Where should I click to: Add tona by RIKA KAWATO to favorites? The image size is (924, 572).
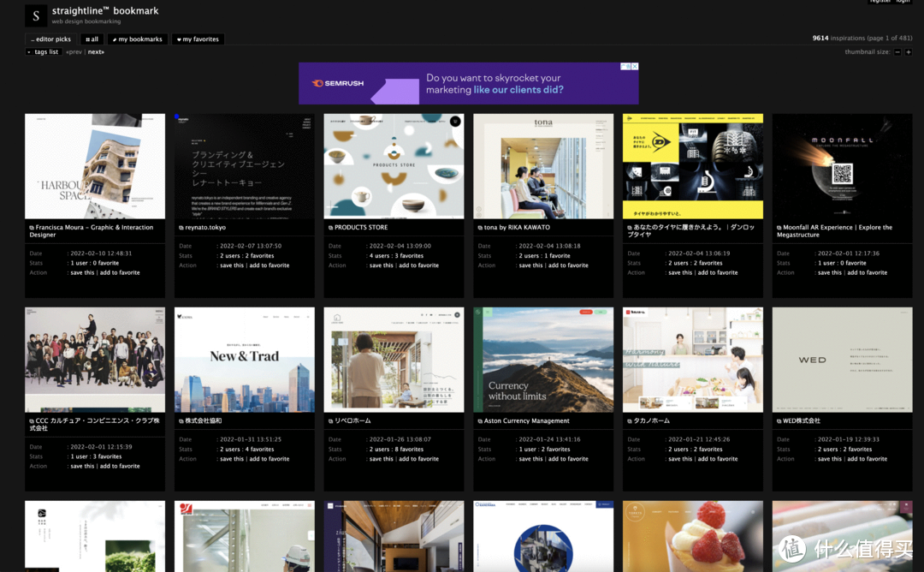pyautogui.click(x=568, y=266)
